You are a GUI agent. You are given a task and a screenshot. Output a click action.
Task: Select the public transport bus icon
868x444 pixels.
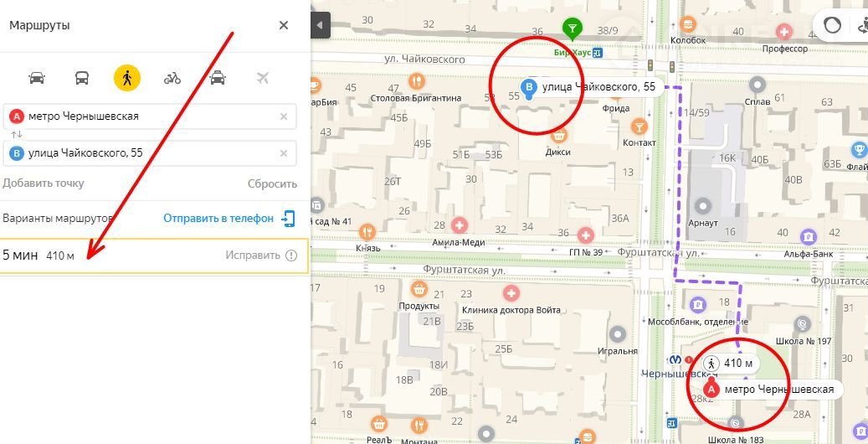(82, 78)
